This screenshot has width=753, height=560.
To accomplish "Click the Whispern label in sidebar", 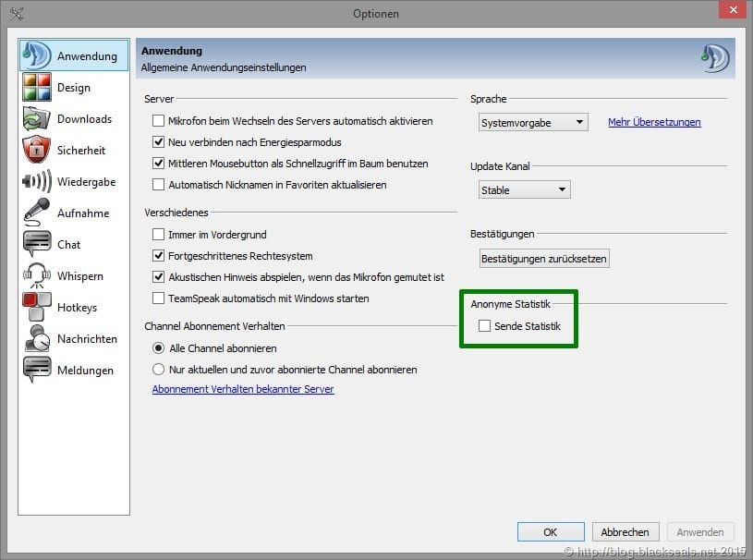I will click(80, 276).
